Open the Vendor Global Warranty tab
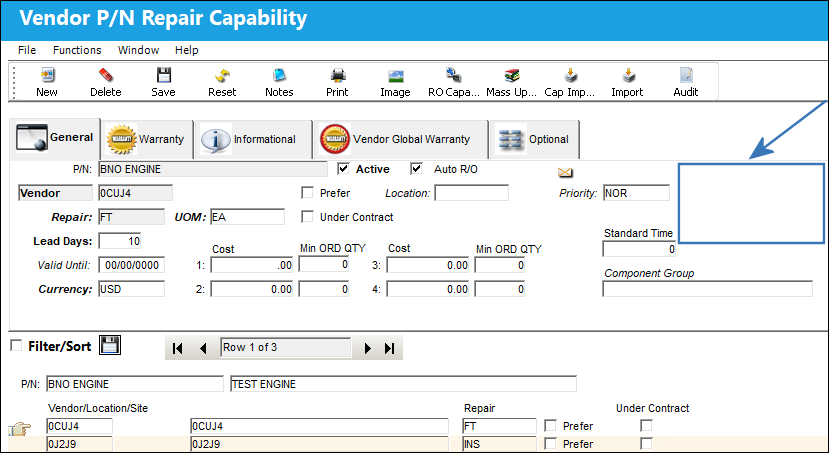 (x=401, y=140)
